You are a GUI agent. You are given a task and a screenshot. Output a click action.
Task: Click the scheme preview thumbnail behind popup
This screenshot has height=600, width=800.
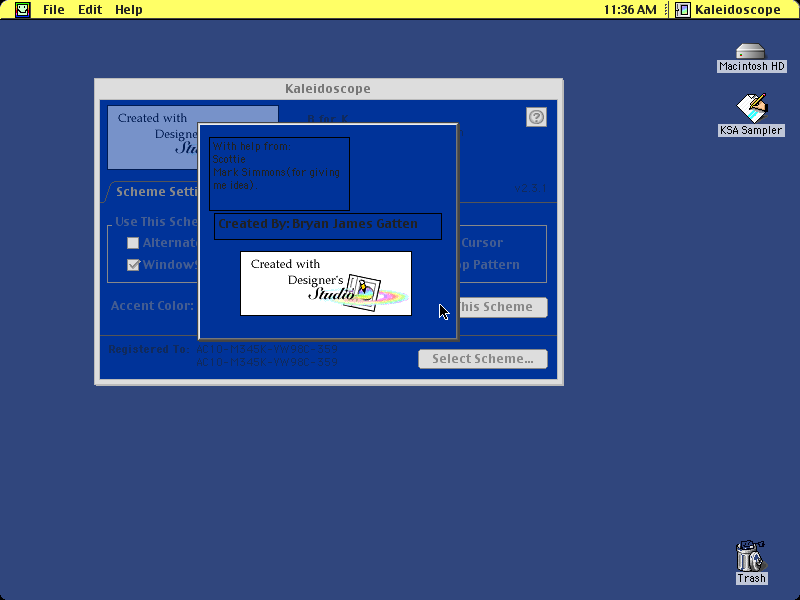pos(153,138)
